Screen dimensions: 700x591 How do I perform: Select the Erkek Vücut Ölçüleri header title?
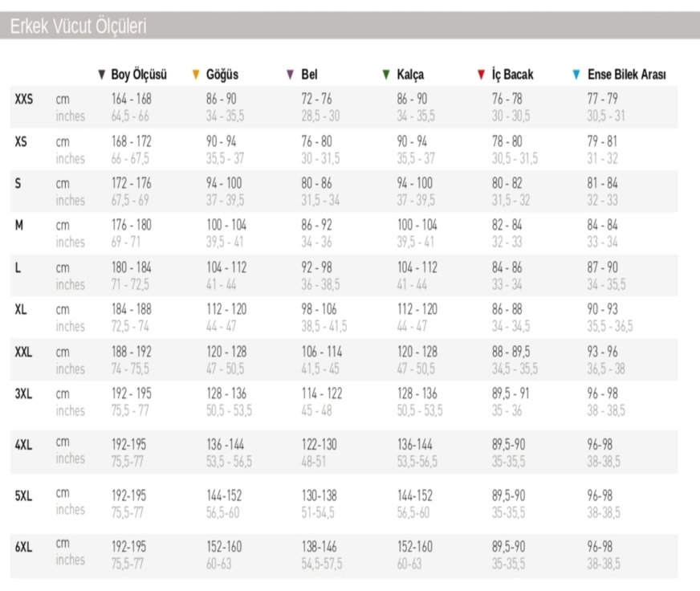click(78, 26)
